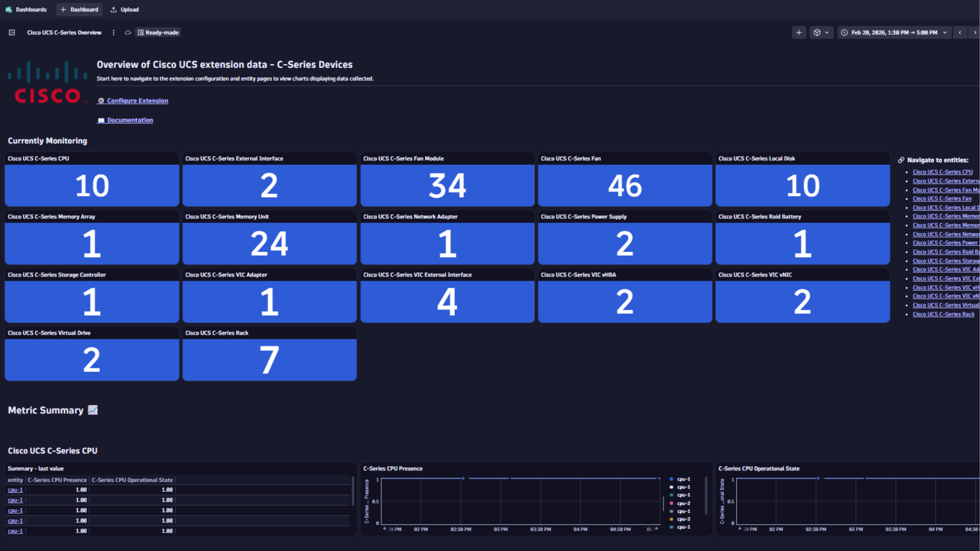Click the clock icon in the time range selector
The height and width of the screenshot is (551, 980).
pyautogui.click(x=845, y=32)
